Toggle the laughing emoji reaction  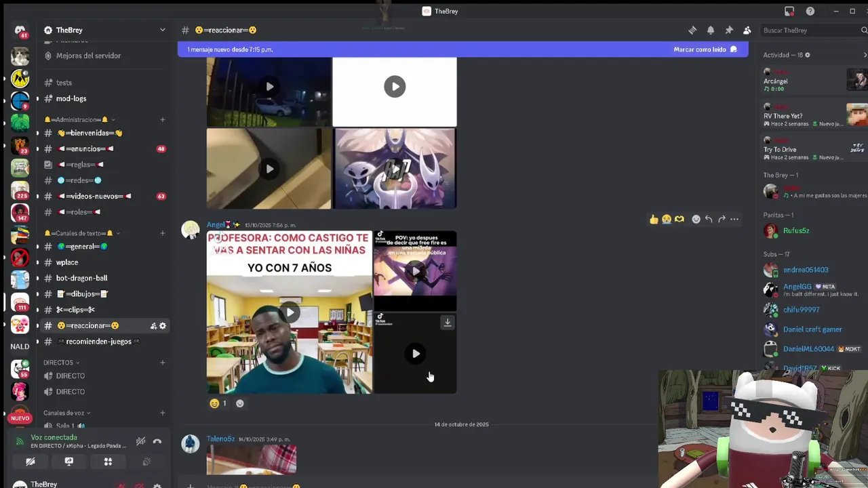218,403
